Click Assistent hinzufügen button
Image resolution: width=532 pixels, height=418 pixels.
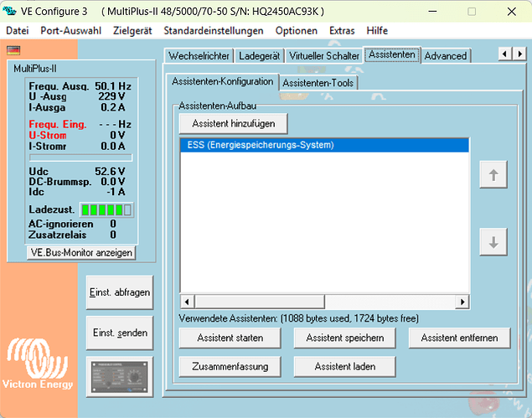[x=234, y=123]
